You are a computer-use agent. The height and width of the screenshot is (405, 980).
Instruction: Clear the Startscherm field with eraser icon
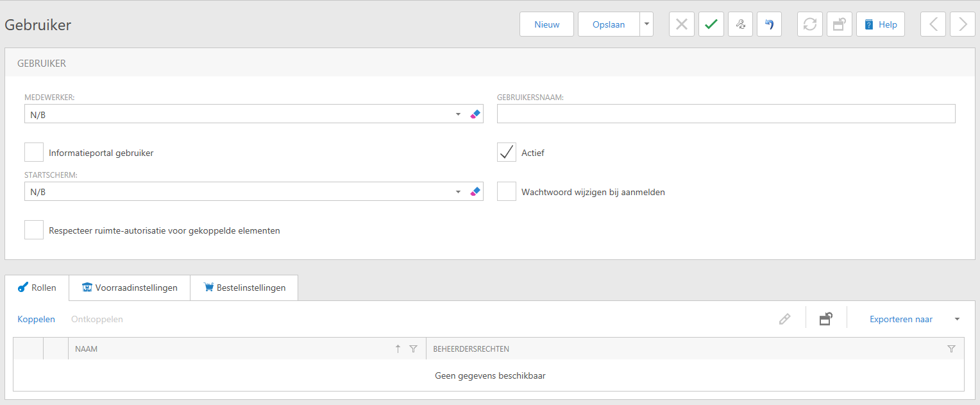point(475,191)
